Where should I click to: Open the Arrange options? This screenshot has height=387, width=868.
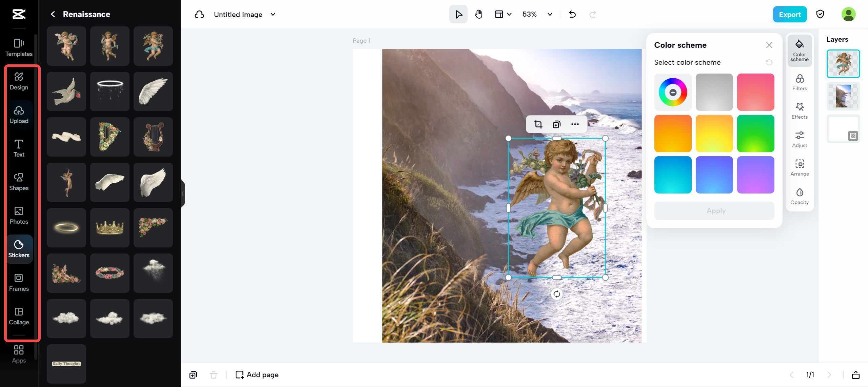[800, 168]
